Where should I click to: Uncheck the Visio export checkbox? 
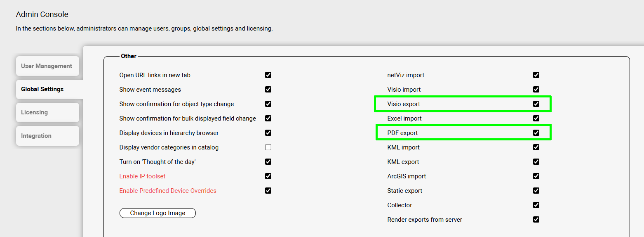click(536, 104)
